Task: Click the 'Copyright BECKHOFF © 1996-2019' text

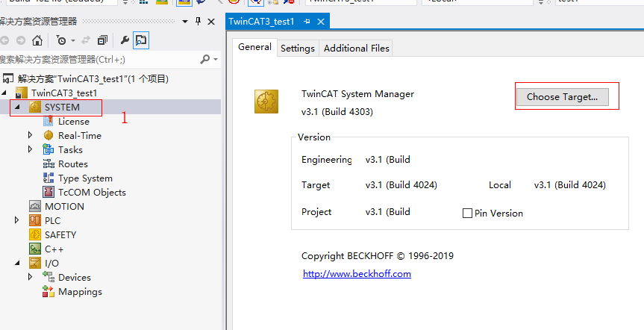Action: 378,256
